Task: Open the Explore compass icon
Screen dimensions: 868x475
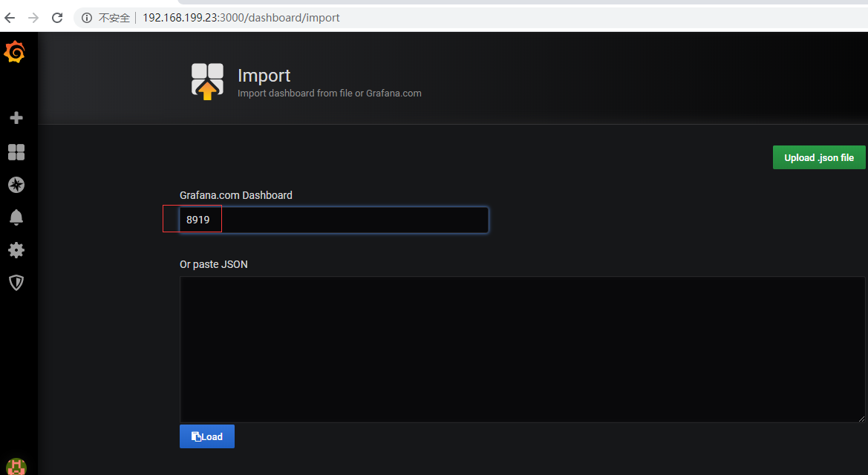Action: click(x=16, y=185)
